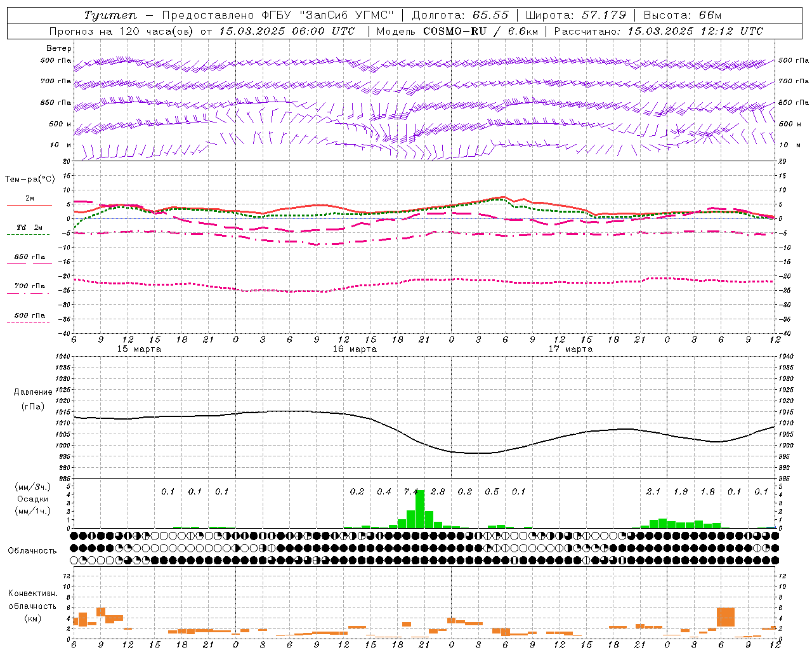Click the "1.9" precipitation value
The height and width of the screenshot is (650, 812).
tap(681, 491)
